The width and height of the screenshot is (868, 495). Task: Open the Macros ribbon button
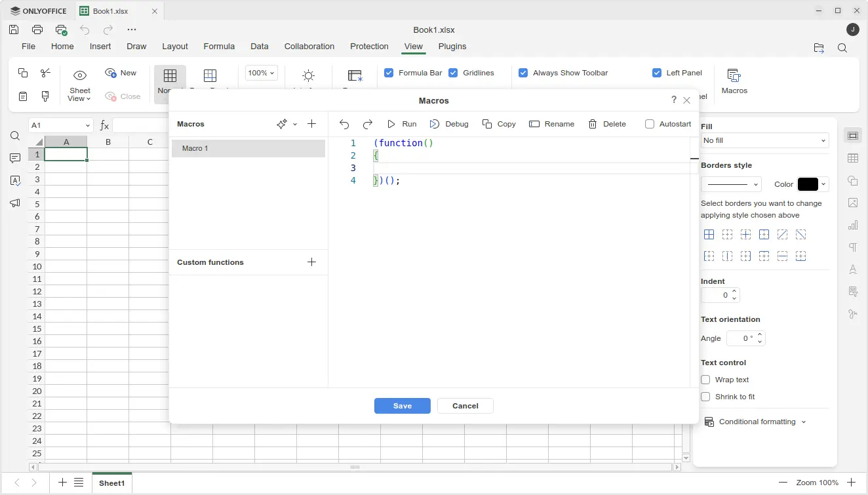734,82
